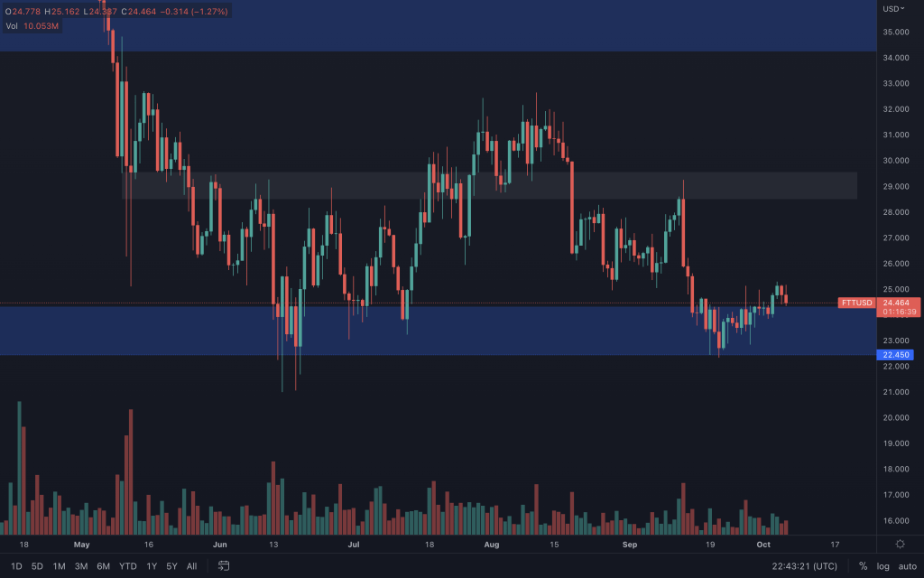This screenshot has height=578, width=924.
Task: Show All time range
Action: [191, 566]
